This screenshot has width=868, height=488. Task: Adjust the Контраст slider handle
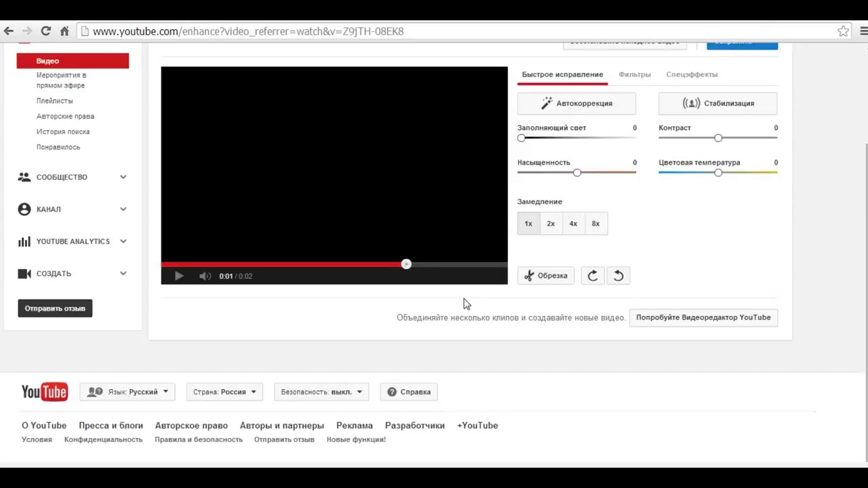pyautogui.click(x=718, y=138)
